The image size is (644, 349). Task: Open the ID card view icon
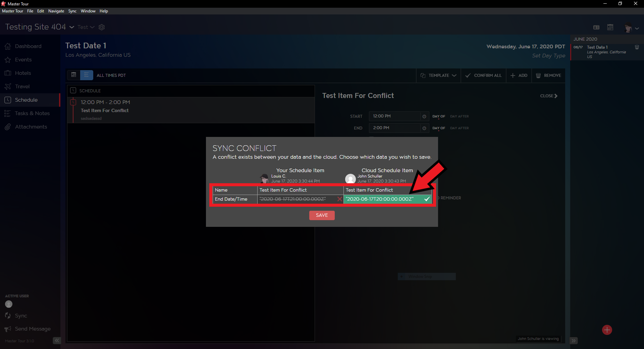point(596,28)
